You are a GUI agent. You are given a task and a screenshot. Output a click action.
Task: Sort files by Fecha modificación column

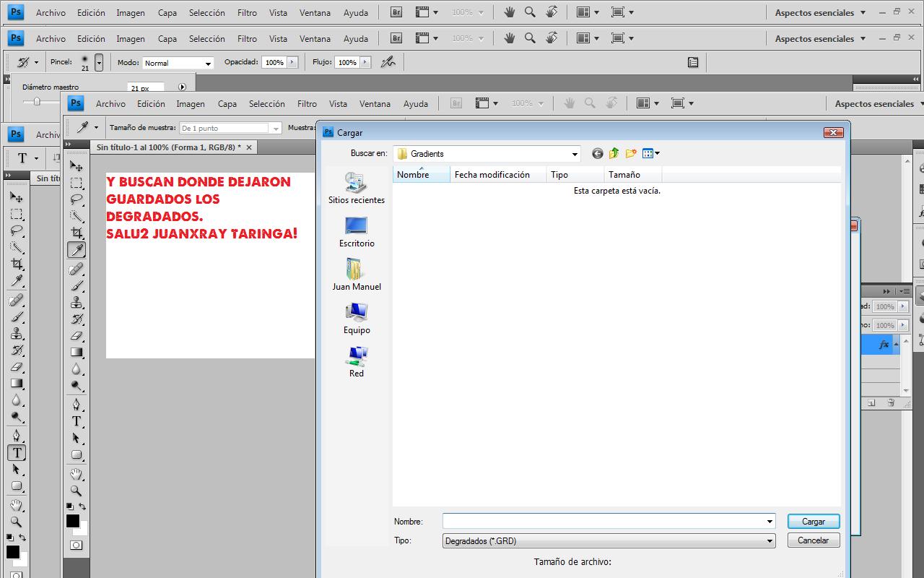pyautogui.click(x=498, y=174)
